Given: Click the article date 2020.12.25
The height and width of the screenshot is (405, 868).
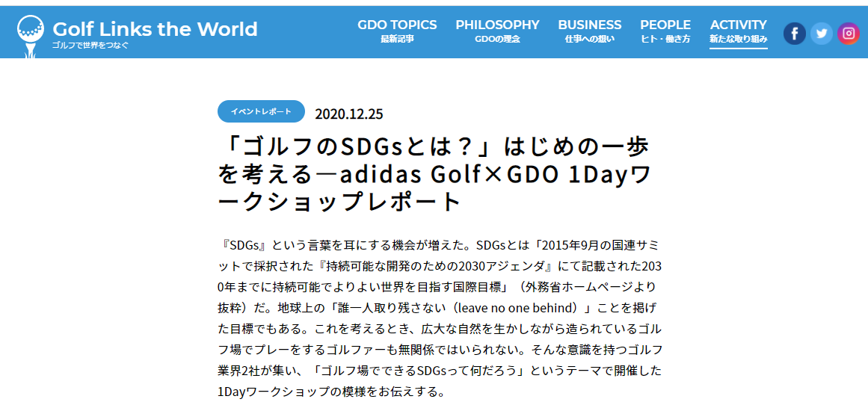Looking at the screenshot, I should 348,114.
